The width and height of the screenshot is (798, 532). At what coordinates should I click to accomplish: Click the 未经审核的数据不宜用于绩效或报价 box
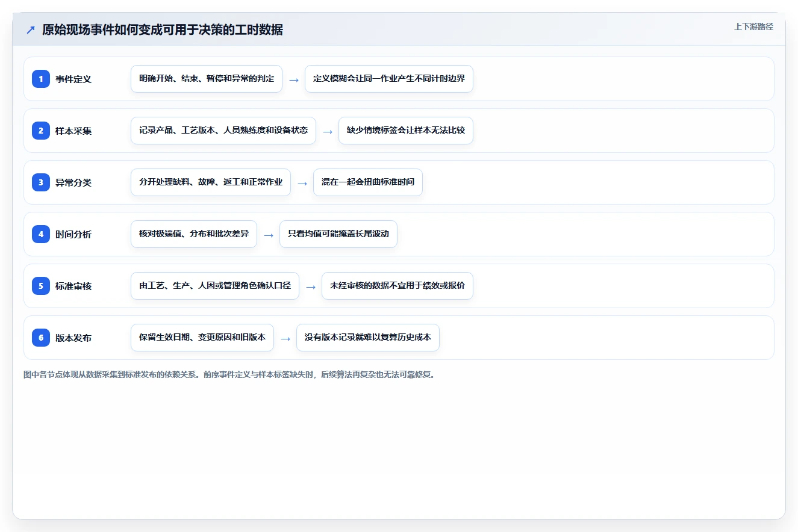click(397, 286)
